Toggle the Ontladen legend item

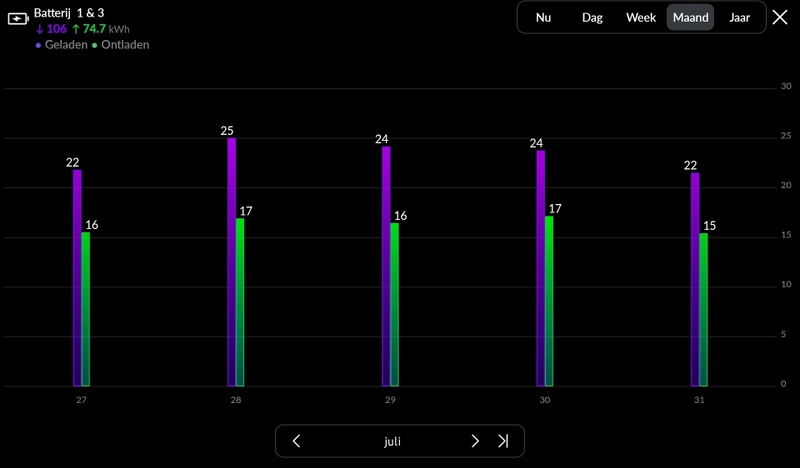120,45
